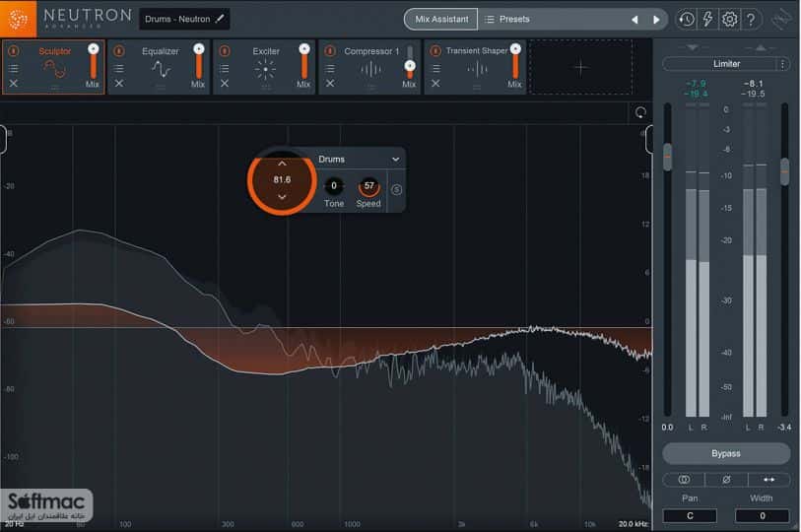Open Sculptor module preset list icon
This screenshot has width=801, height=532.
(x=14, y=68)
